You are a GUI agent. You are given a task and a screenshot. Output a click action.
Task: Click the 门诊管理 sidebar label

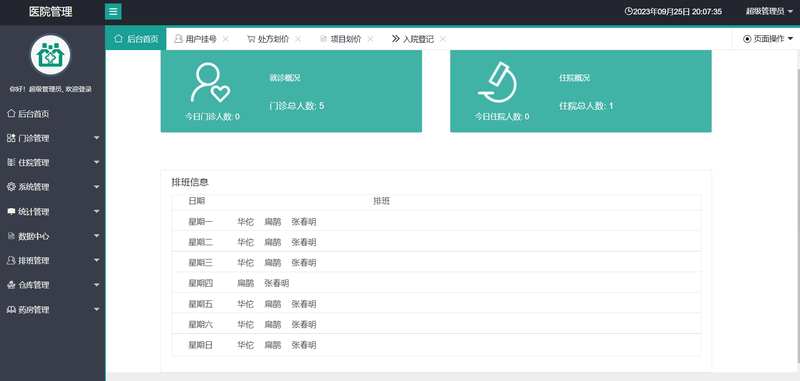34,138
